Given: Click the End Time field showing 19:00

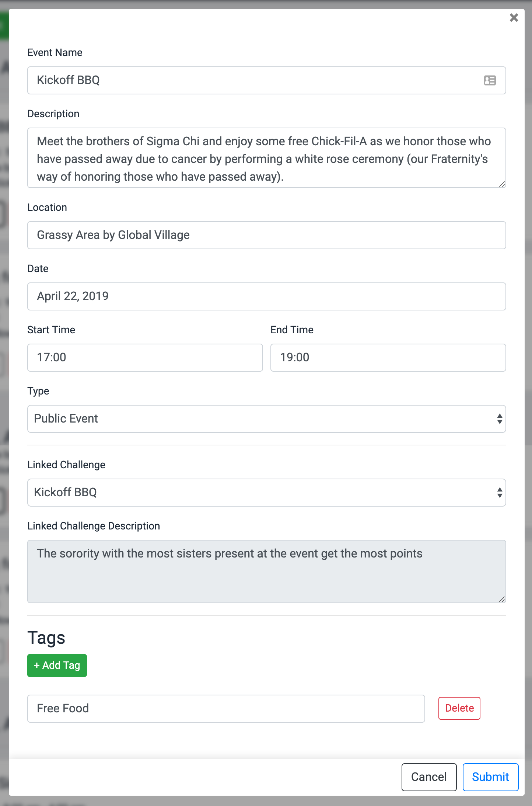Looking at the screenshot, I should [388, 357].
